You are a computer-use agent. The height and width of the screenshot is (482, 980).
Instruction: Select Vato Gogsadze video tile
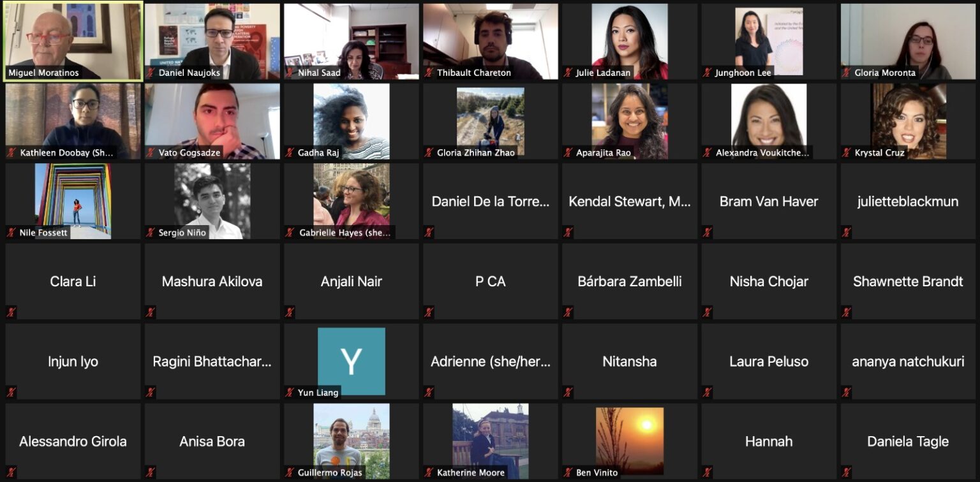(212, 121)
